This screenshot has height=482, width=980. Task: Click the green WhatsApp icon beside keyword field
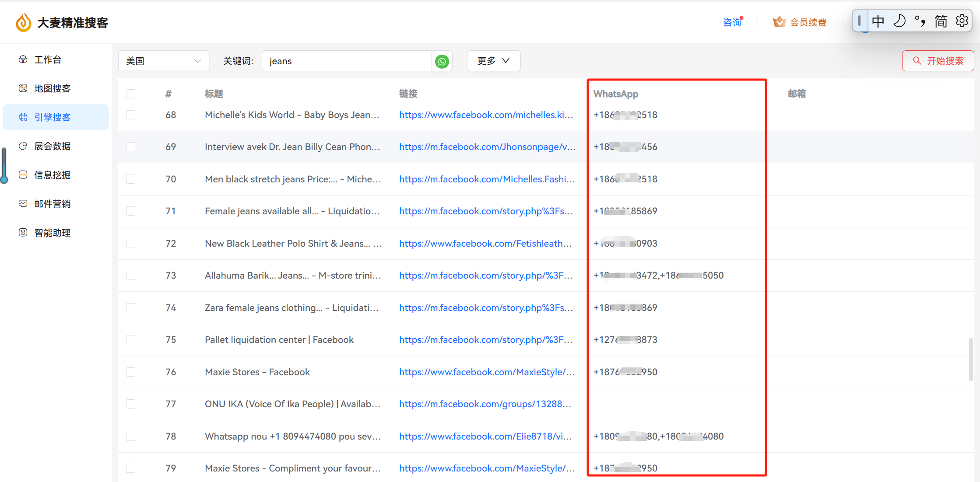tap(442, 61)
